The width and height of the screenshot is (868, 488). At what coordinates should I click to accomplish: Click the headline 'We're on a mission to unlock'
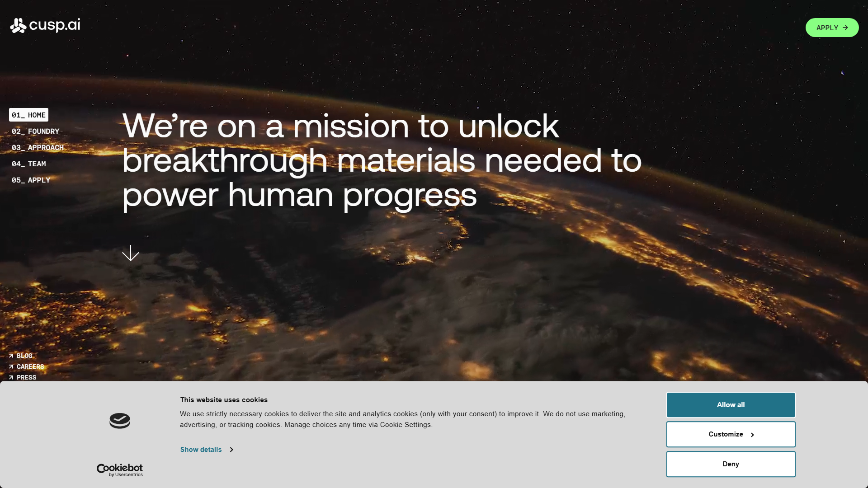point(340,126)
